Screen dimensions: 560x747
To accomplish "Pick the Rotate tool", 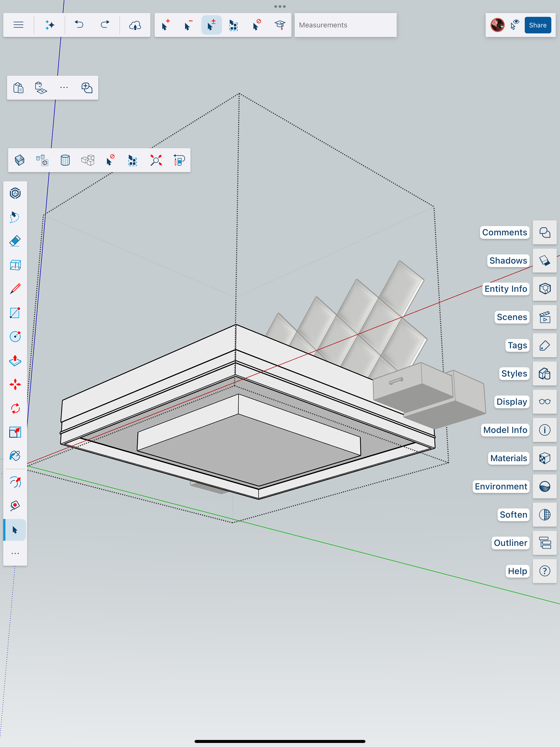I will [x=15, y=408].
